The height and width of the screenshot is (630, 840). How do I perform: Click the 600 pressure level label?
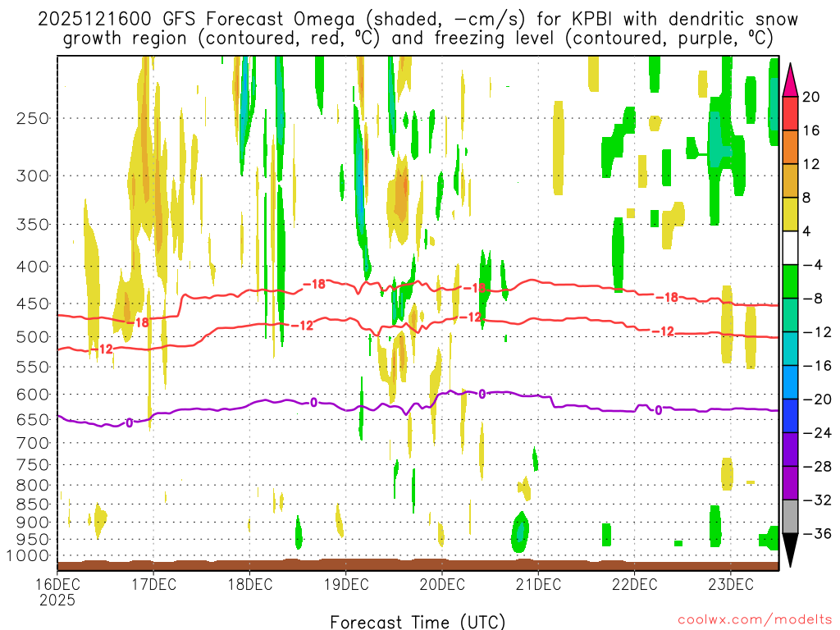(x=33, y=395)
